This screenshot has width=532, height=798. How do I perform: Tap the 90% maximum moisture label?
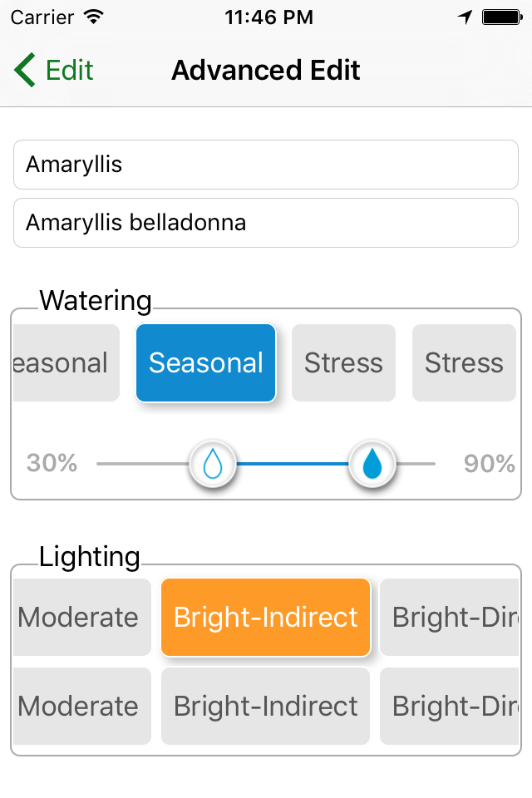pyautogui.click(x=490, y=464)
